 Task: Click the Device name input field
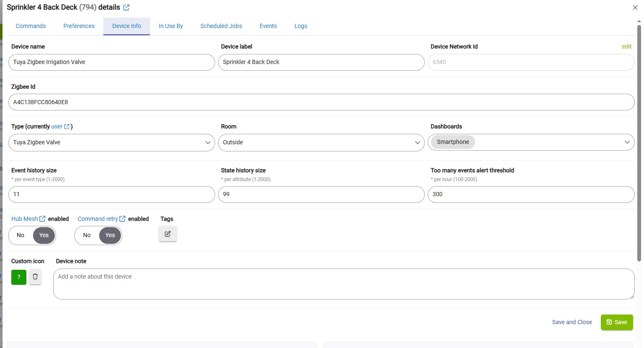[x=112, y=62]
